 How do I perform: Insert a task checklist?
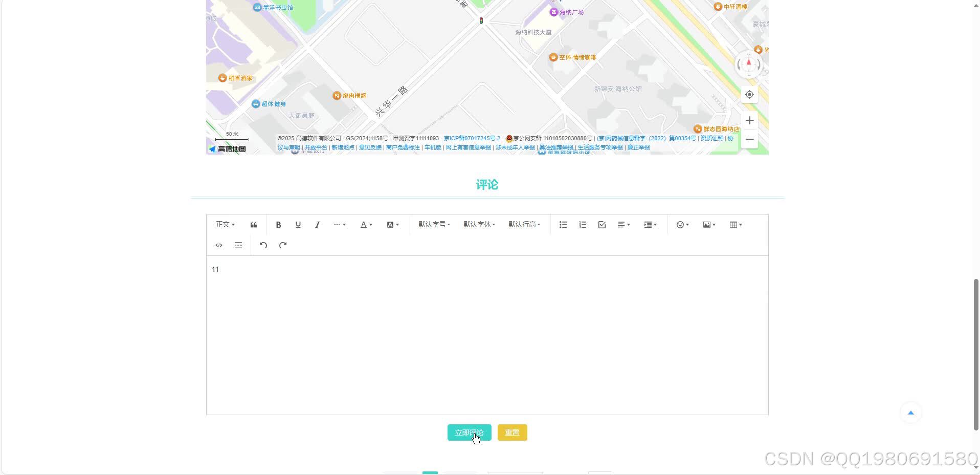[602, 224]
